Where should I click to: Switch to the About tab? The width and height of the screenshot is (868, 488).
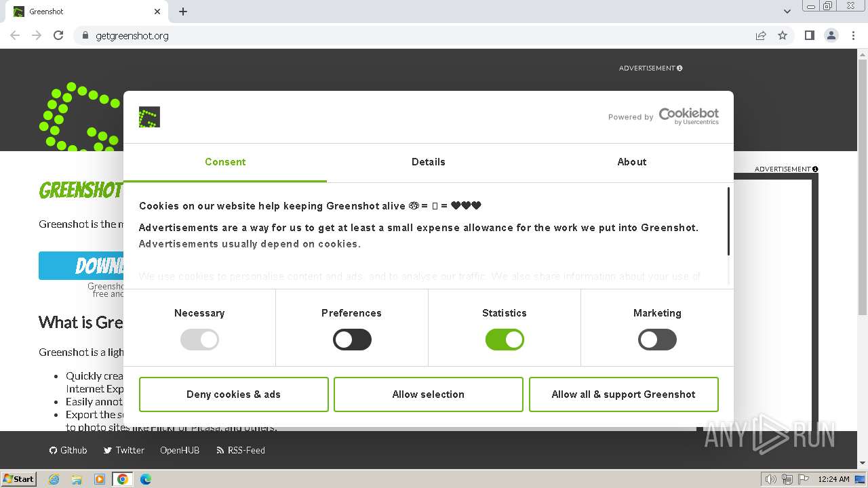(x=632, y=162)
